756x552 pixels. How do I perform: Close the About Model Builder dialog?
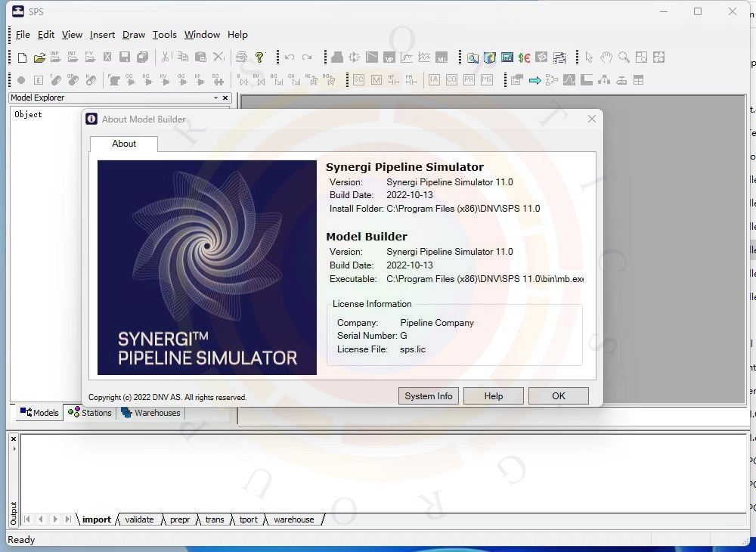click(x=592, y=119)
